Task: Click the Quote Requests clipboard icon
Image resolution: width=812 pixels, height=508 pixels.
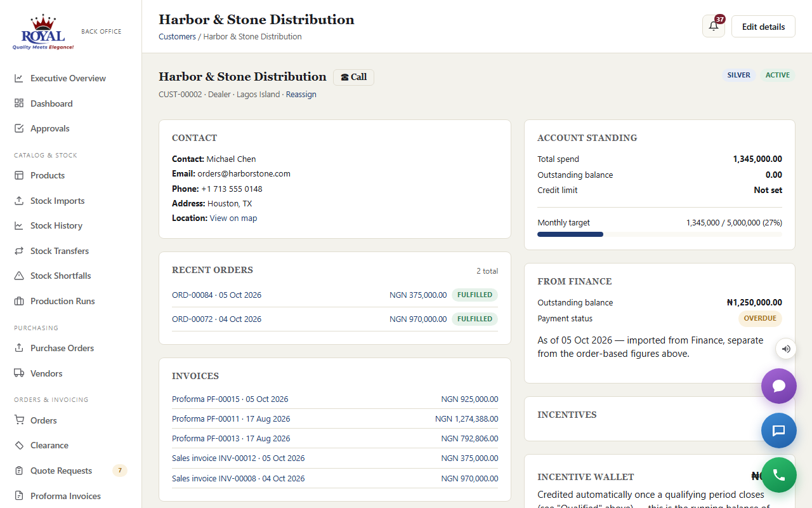Action: pos(19,471)
